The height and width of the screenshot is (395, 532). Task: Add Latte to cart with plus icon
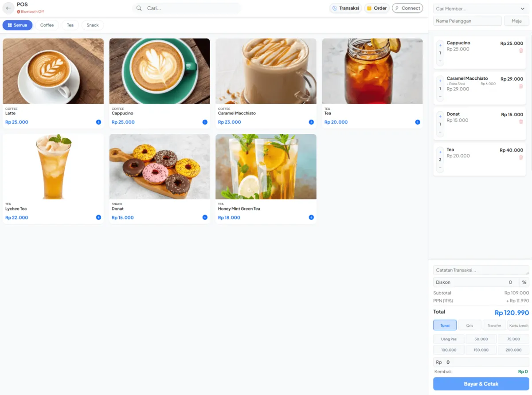(98, 122)
